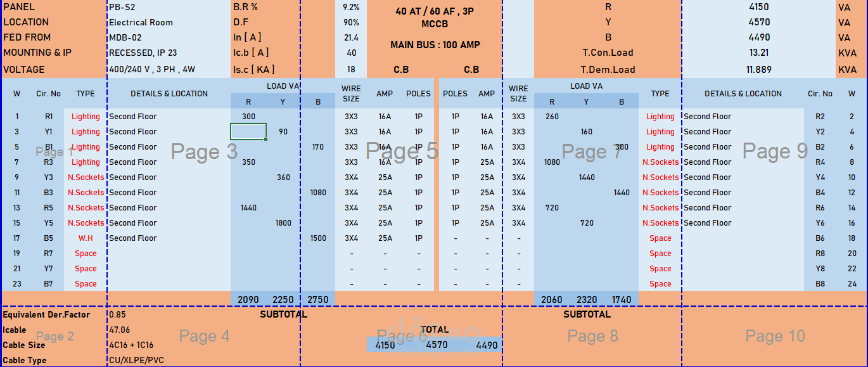Select circuit number R1 cell
The image size is (868, 367).
[49, 116]
